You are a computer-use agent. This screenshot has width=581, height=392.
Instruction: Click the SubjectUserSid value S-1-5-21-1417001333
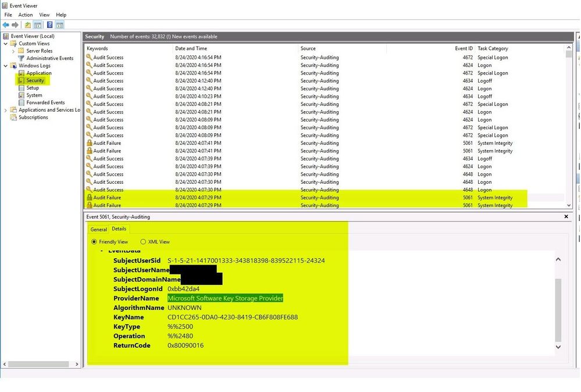(x=246, y=261)
